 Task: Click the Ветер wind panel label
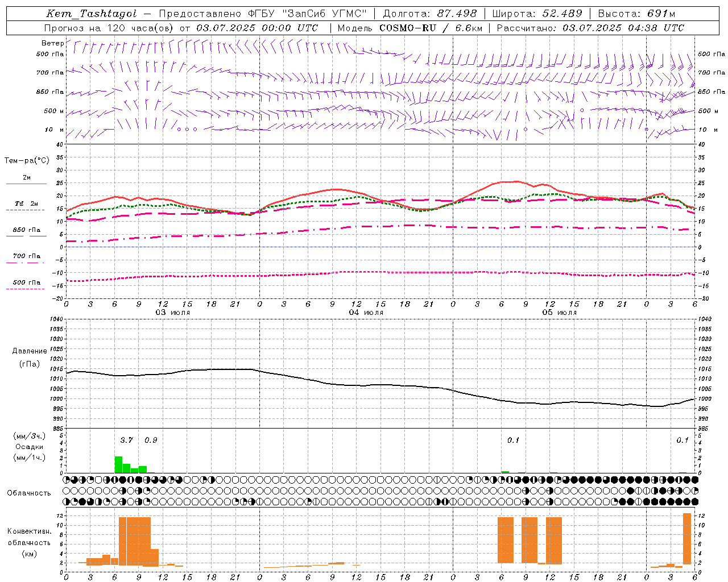(52, 43)
